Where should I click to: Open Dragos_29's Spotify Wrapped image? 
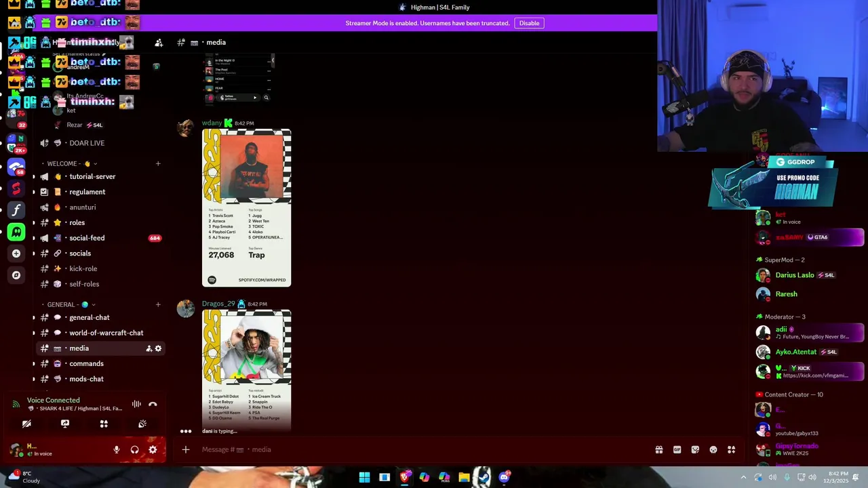[x=247, y=370]
